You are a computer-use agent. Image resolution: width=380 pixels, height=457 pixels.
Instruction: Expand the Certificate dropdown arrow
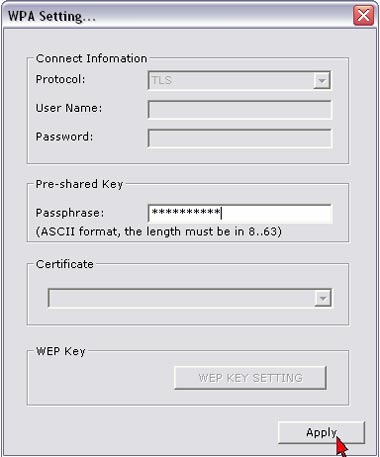pyautogui.click(x=323, y=298)
